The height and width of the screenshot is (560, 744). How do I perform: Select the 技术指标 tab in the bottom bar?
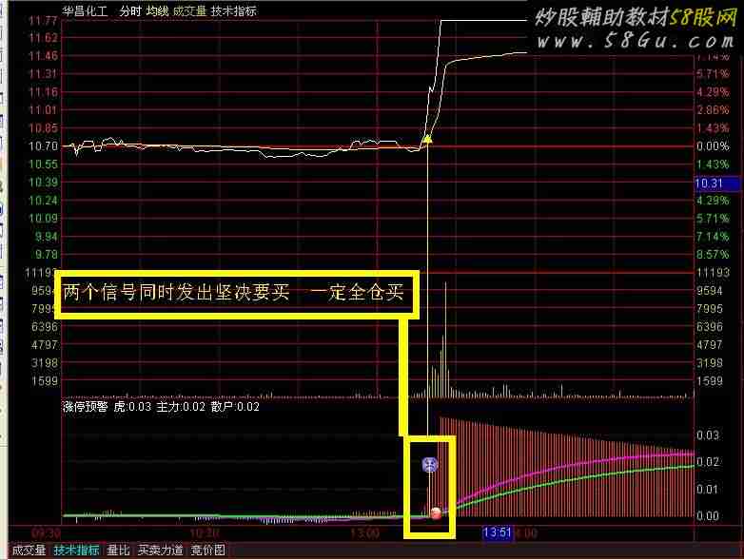pyautogui.click(x=76, y=550)
